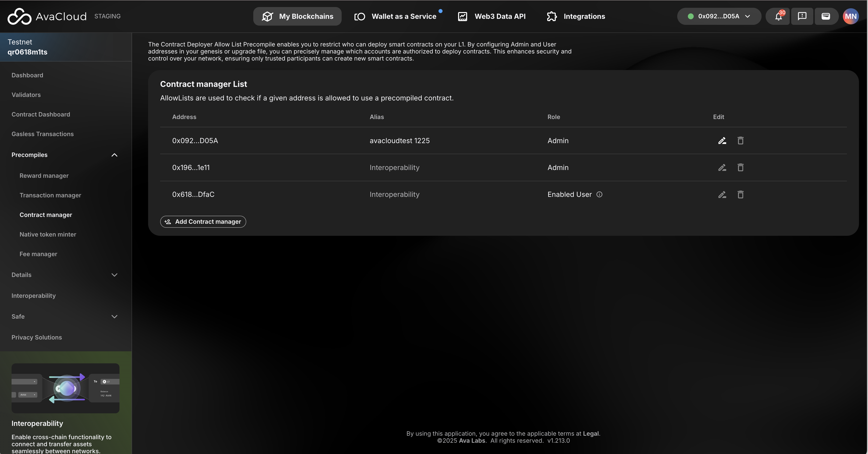Click info icon beside Enabled User
The height and width of the screenshot is (454, 868).
(599, 194)
